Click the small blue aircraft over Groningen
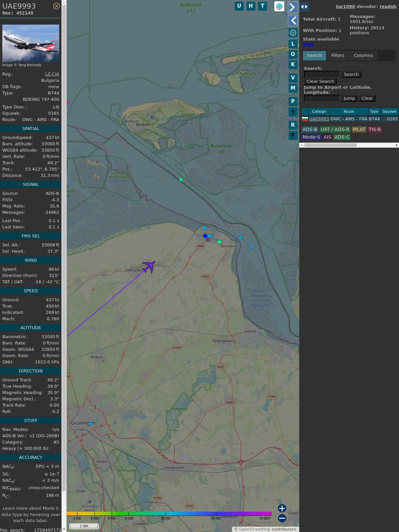The height and width of the screenshot is (532, 399). click(x=90, y=423)
